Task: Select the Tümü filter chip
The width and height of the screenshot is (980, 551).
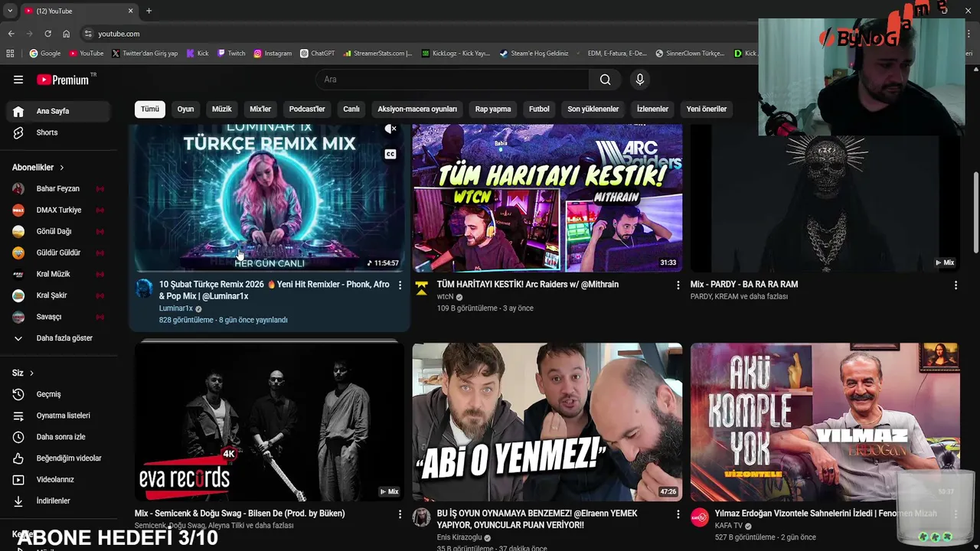Action: 150,109
